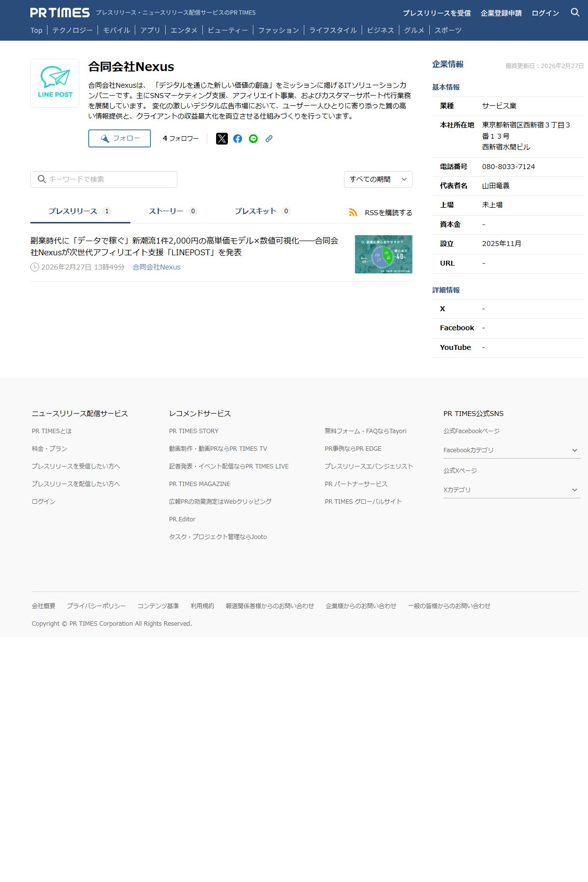Image resolution: width=588 pixels, height=882 pixels.
Task: Open 公式Facebookページ link
Action: tap(471, 431)
